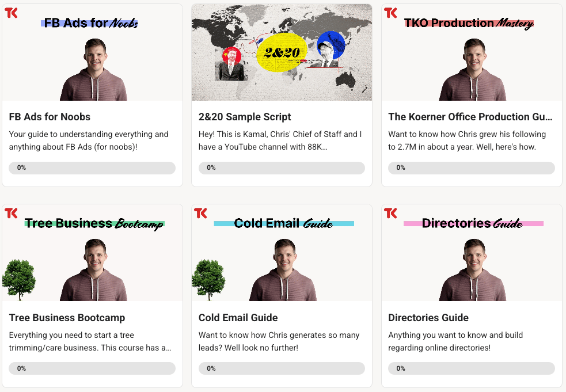Click TK logo on TKO Production card
The height and width of the screenshot is (392, 566).
390,13
